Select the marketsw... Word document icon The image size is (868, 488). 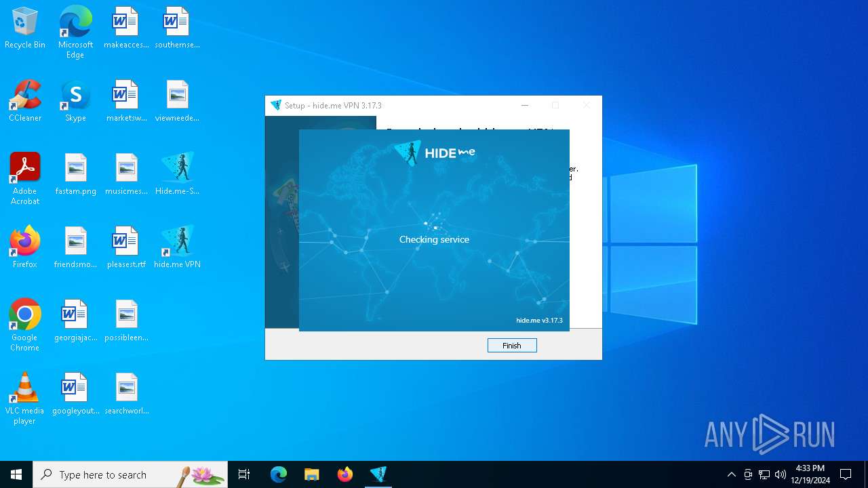click(126, 102)
